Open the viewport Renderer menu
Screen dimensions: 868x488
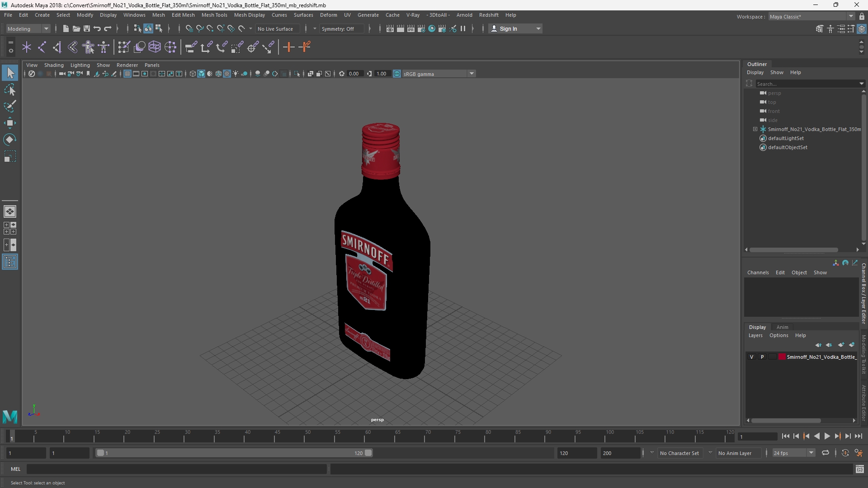tap(127, 65)
